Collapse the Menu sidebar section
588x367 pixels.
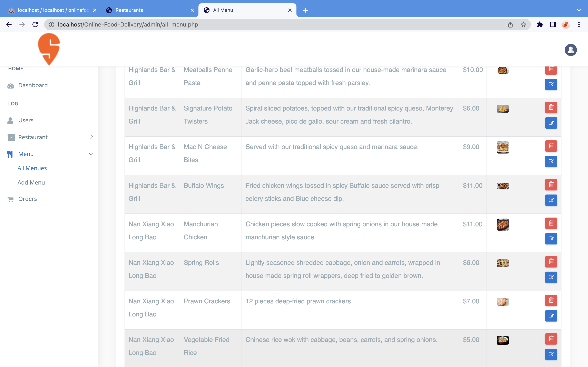[91, 154]
